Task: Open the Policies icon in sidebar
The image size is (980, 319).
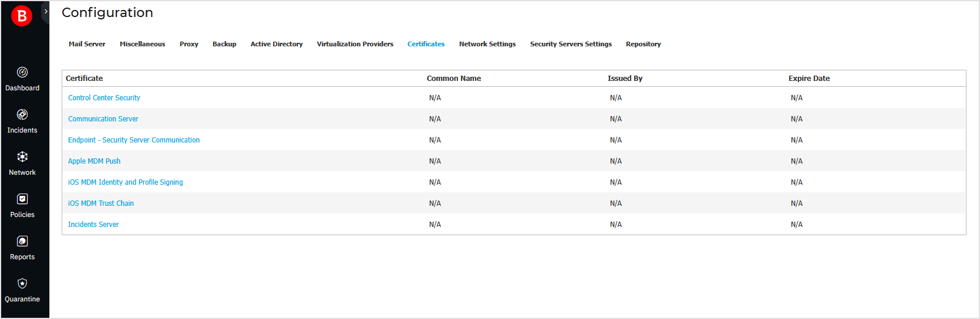Action: 22,199
